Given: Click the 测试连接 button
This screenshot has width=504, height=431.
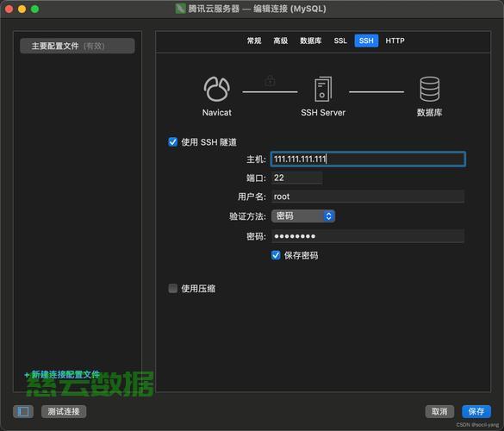Looking at the screenshot, I should pos(64,411).
